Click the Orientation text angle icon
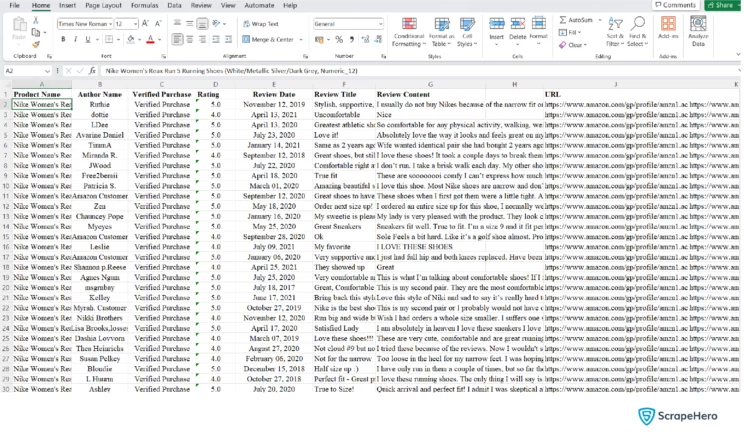Screen dimensions: 744x437 point(216,23)
